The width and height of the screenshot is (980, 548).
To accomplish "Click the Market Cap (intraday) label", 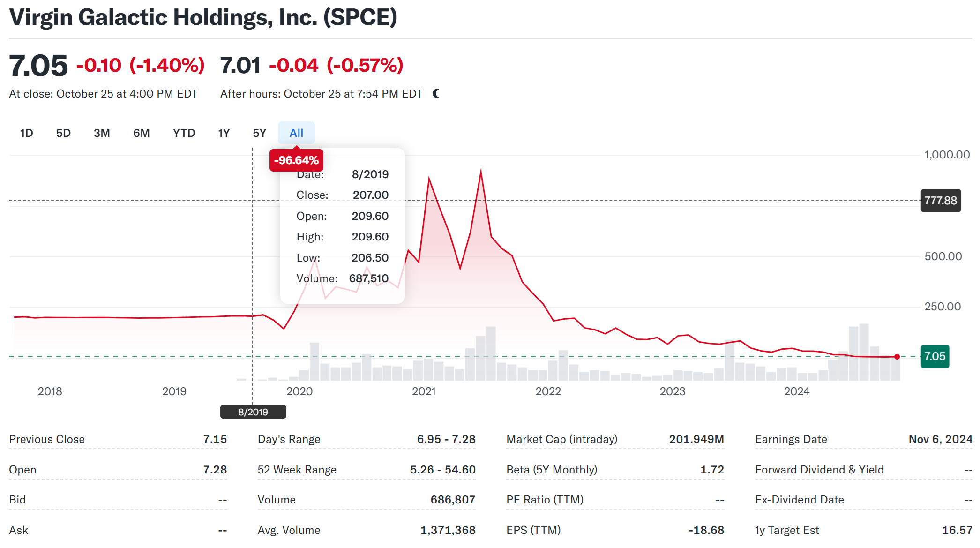I will tap(562, 439).
